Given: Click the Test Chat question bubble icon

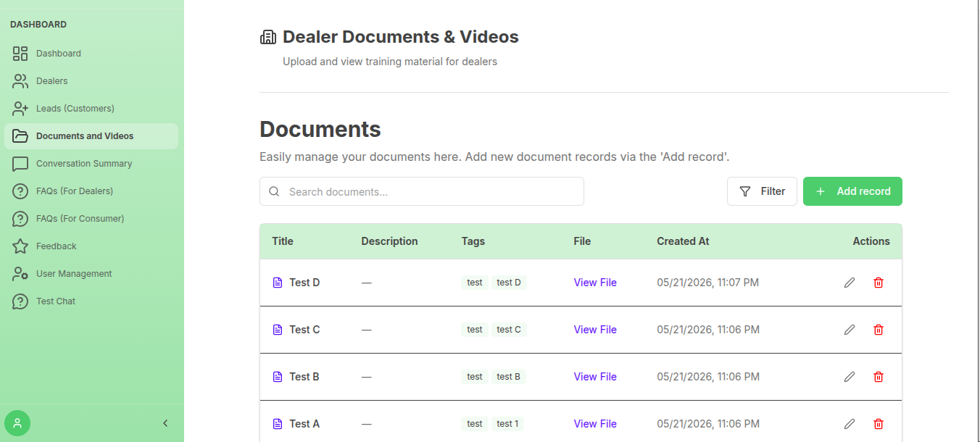Looking at the screenshot, I should [20, 301].
